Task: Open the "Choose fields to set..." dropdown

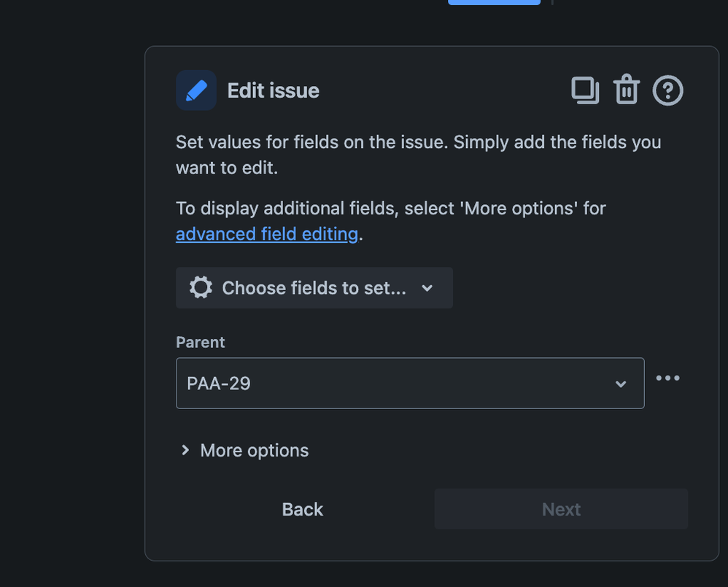Action: 314,288
